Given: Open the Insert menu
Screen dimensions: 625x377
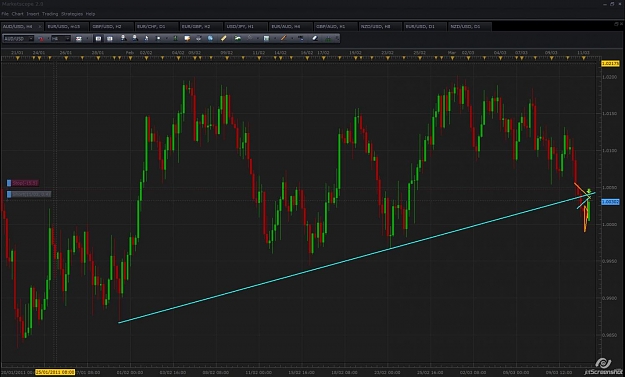Looking at the screenshot, I should pyautogui.click(x=33, y=14).
